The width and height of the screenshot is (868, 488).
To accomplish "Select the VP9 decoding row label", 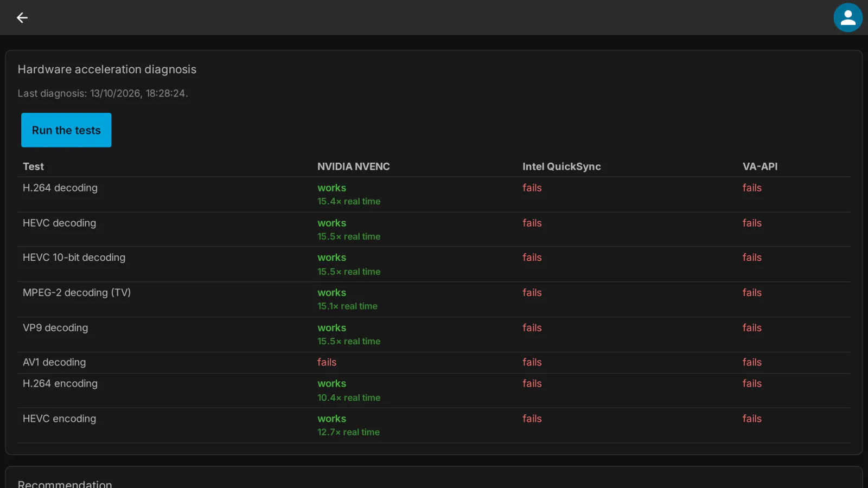I will click(55, 328).
